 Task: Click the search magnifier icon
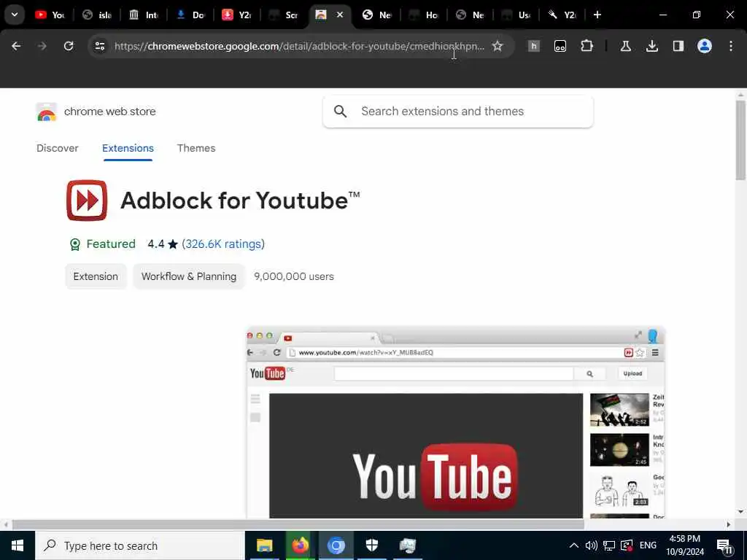point(340,112)
